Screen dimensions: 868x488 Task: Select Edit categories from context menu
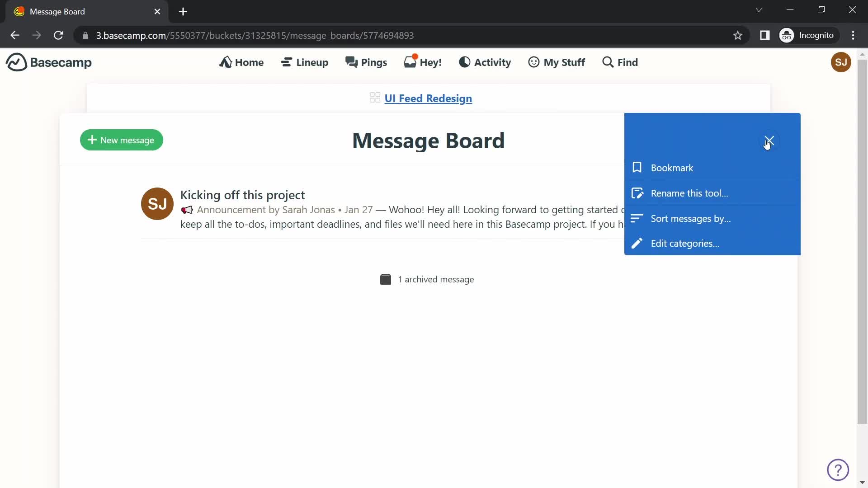(x=684, y=244)
